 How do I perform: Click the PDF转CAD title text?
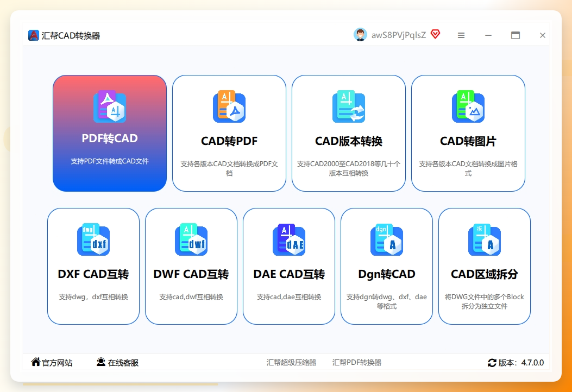click(x=110, y=138)
